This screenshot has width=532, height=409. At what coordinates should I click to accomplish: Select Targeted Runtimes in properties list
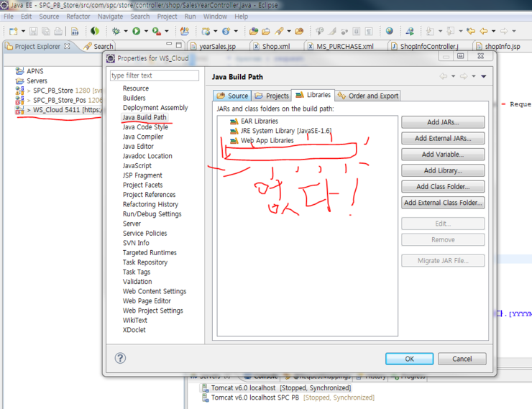tap(150, 252)
